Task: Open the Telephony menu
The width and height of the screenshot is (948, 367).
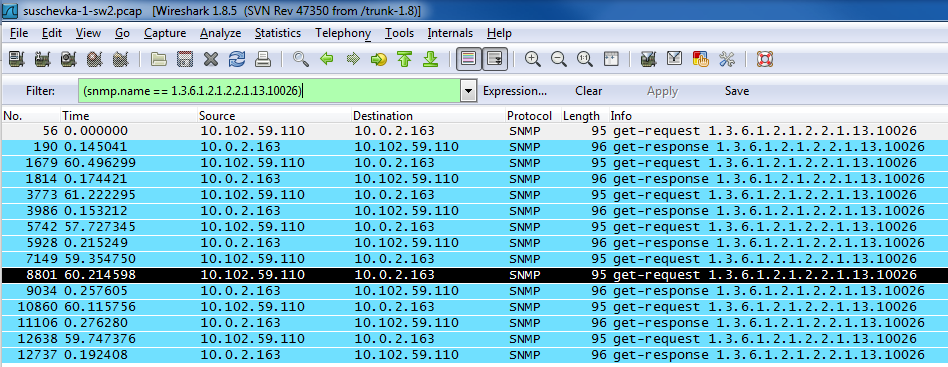Action: pyautogui.click(x=343, y=33)
